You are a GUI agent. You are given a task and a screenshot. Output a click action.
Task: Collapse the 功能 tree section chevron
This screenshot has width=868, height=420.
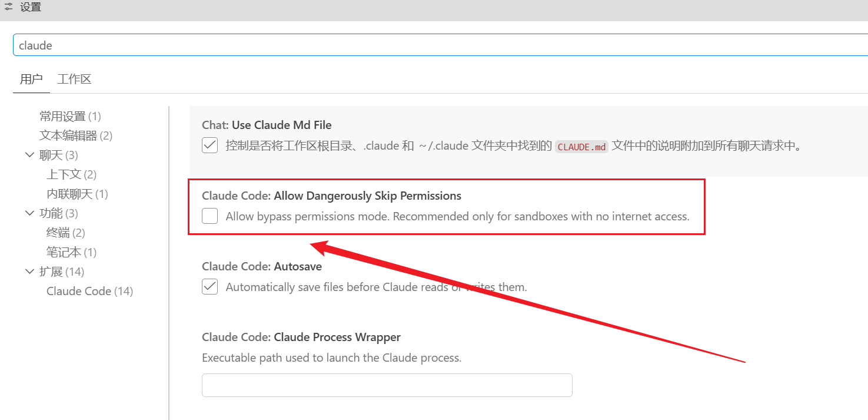coord(30,213)
